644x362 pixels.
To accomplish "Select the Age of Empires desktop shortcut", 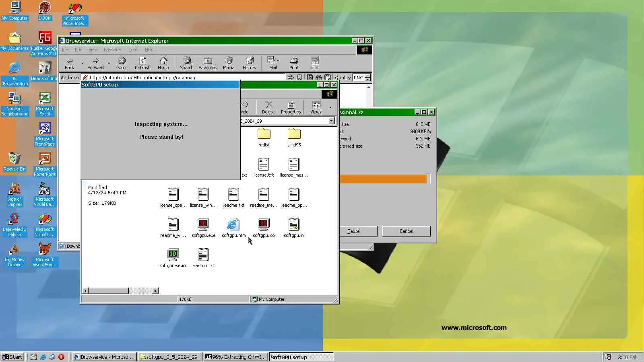I will (x=14, y=195).
